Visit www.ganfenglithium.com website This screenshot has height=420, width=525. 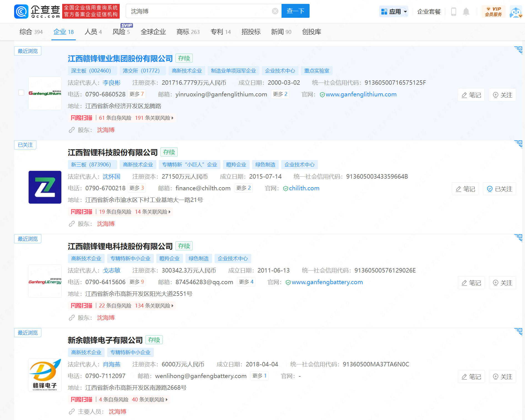361,94
